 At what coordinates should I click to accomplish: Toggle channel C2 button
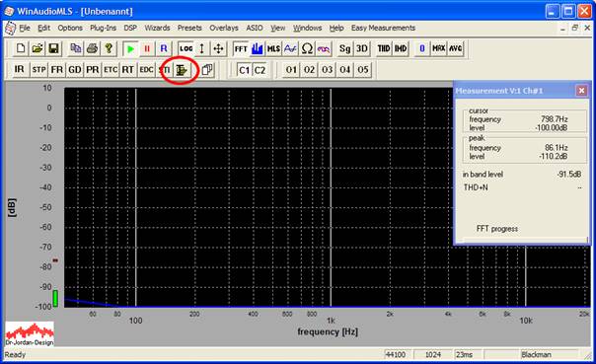(260, 70)
